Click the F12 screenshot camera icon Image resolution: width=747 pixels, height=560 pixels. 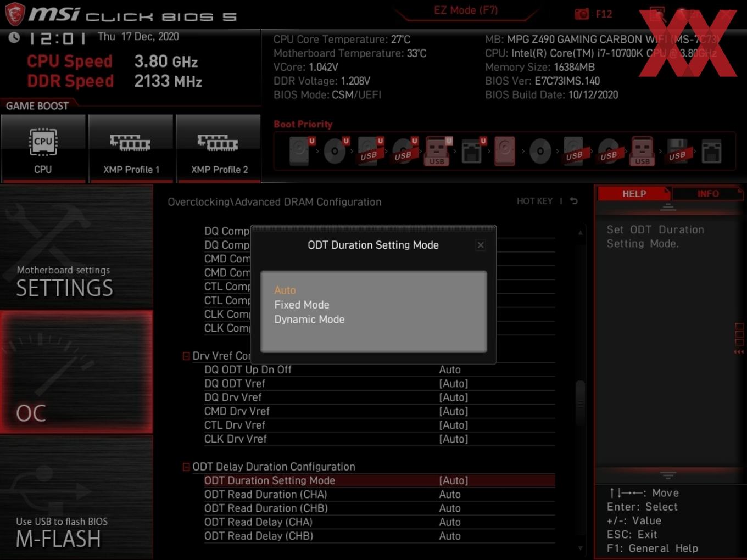(x=582, y=14)
